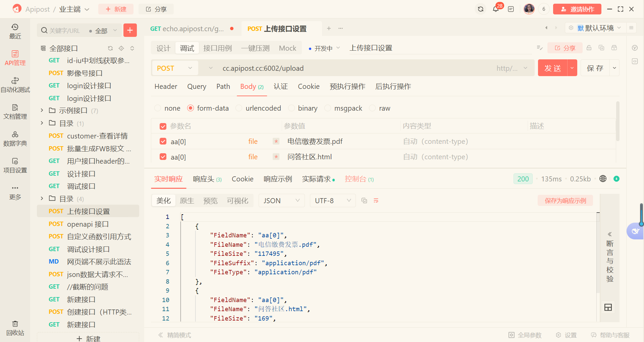The image size is (644, 342).
Task: Open http protocol dropdown
Action: point(512,68)
